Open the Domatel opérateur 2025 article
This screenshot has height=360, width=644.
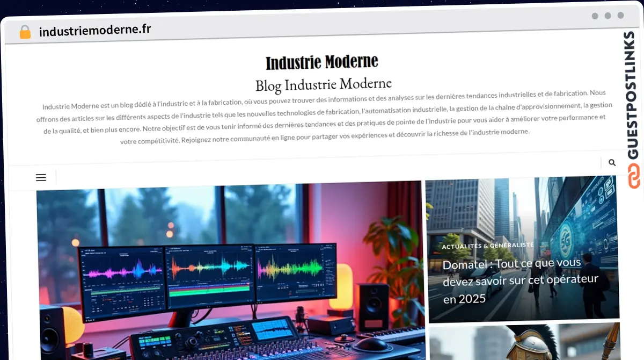(520, 280)
